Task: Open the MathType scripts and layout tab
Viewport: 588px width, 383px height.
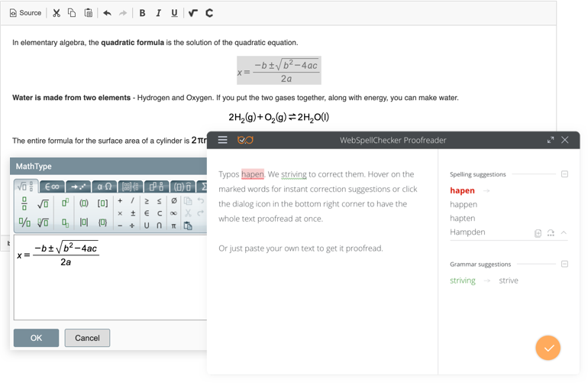Action: pos(156,187)
